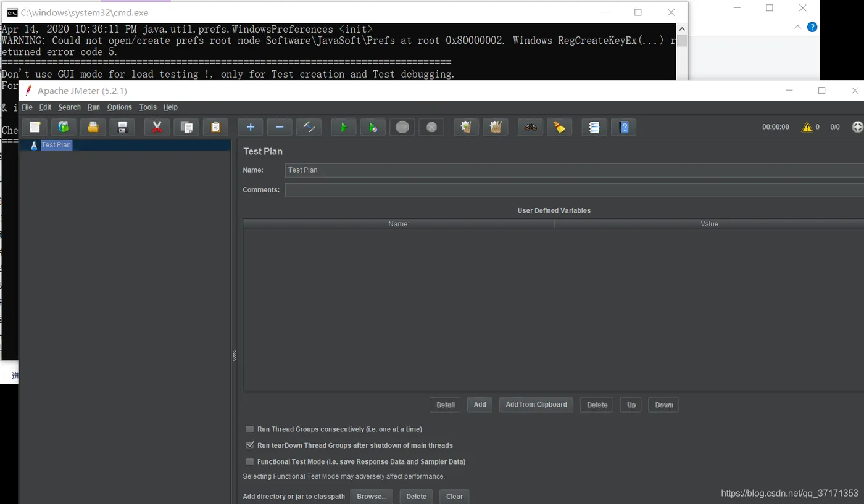Screen dimensions: 864x504
Task: Shutdown test threads gracefully icon
Action: (x=431, y=127)
